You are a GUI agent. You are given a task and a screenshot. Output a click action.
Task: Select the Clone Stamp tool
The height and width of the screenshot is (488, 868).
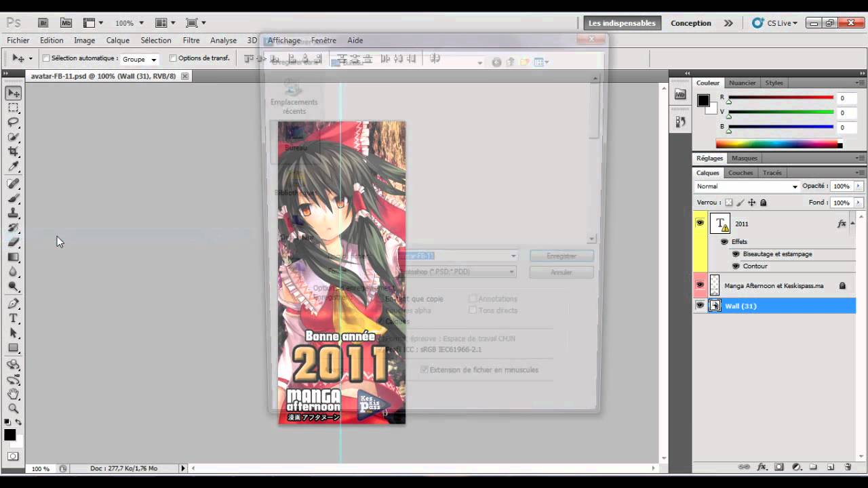click(x=14, y=213)
